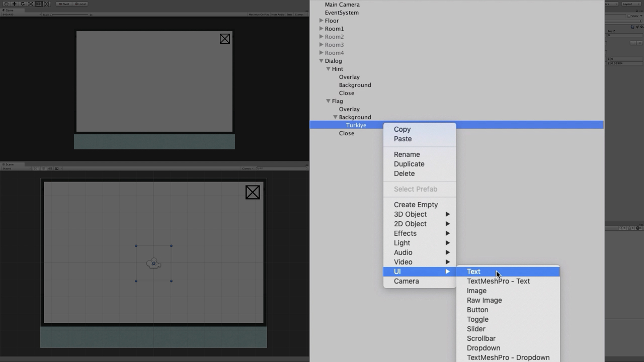This screenshot has width=644, height=362.
Task: Select the Move tool in the toolbar
Action: pyautogui.click(x=14, y=4)
